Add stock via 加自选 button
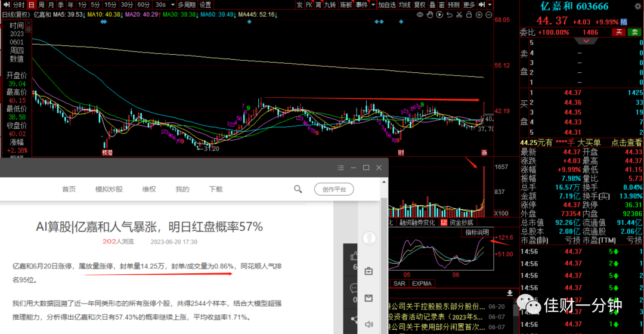Screen dimensions: 644x334 (x=387, y=5)
